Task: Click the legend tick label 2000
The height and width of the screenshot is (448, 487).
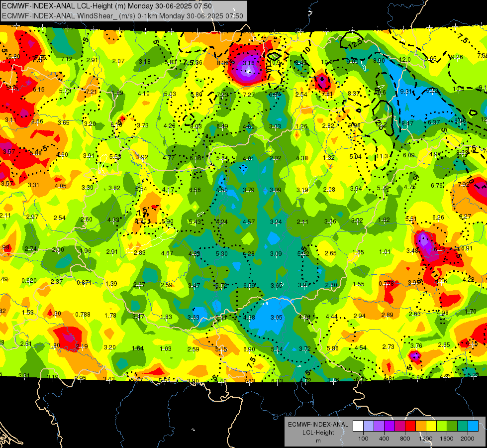Action: (468, 439)
